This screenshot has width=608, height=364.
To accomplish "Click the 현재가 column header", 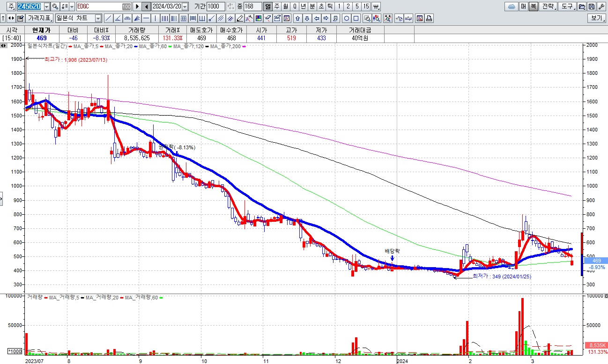I will pyautogui.click(x=42, y=29).
